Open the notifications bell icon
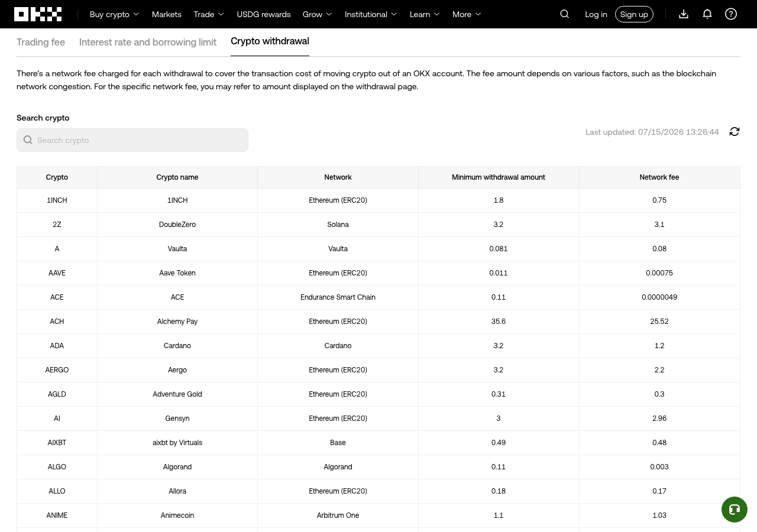The width and height of the screenshot is (757, 532). click(x=707, y=14)
